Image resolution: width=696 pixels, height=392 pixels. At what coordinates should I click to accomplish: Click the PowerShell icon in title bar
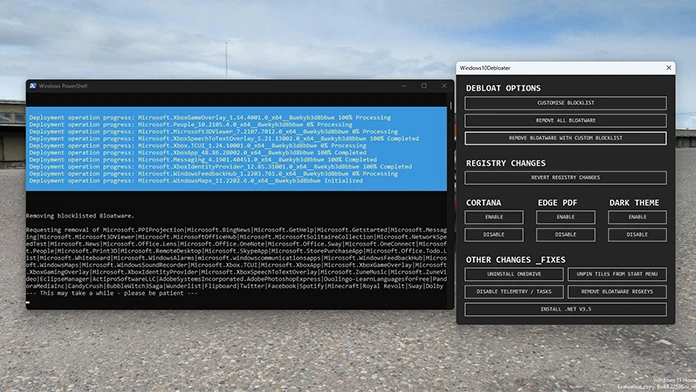click(33, 86)
